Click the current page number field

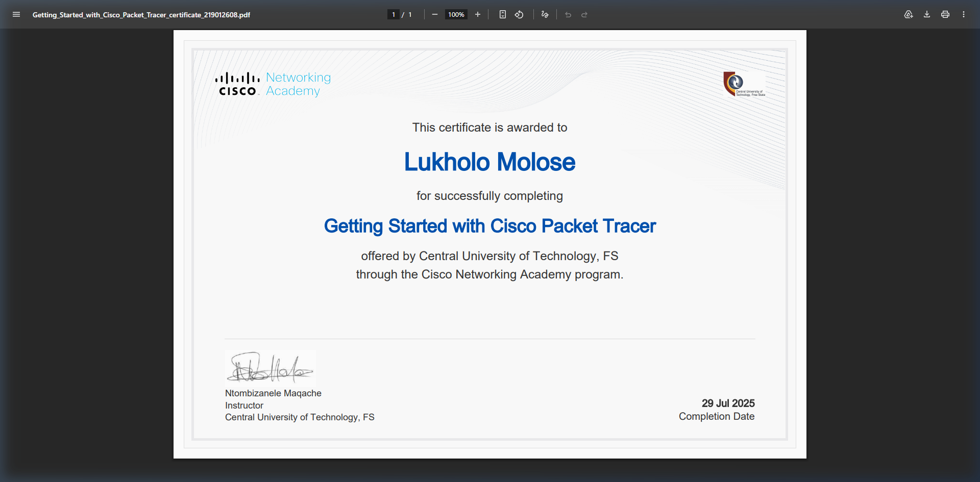point(393,14)
